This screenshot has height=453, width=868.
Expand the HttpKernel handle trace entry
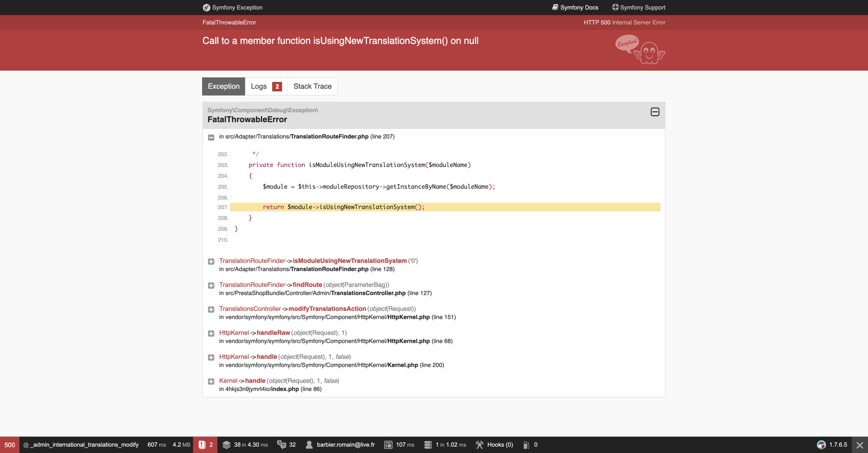[211, 358]
